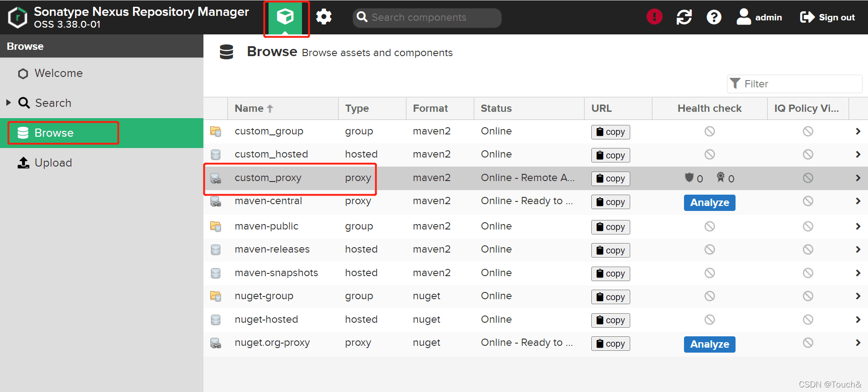Click Sign out
This screenshot has width=868, height=392.
[827, 17]
